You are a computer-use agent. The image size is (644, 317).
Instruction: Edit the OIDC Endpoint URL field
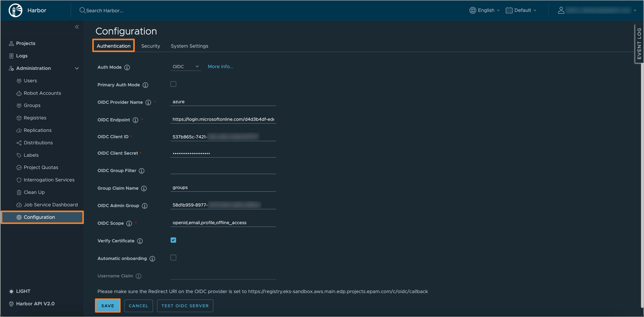223,119
